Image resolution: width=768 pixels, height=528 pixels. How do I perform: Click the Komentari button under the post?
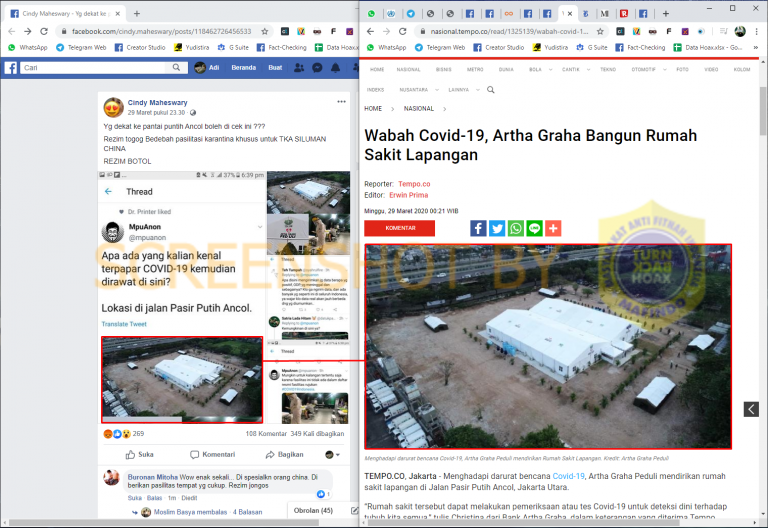[213, 455]
